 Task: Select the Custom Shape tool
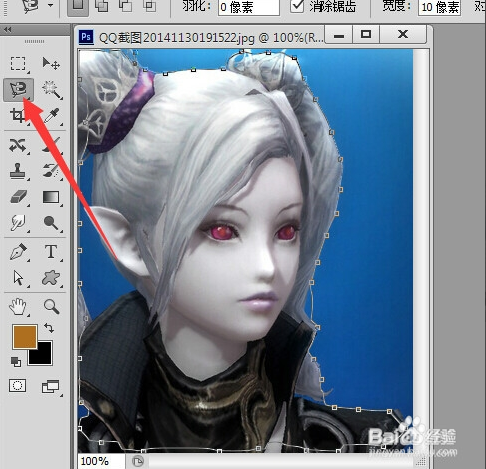[x=51, y=278]
